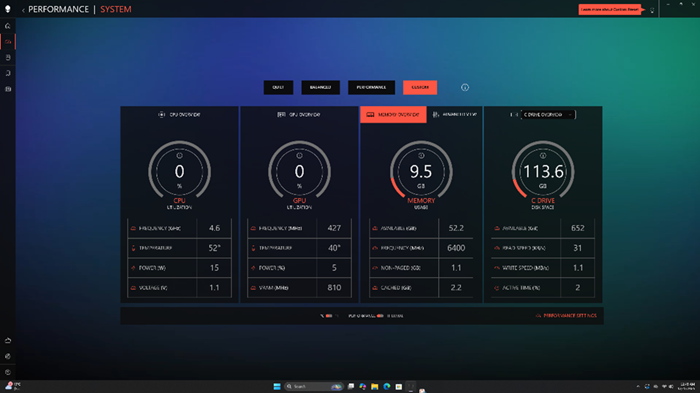Click the info icon inside the C Drive gauge
This screenshot has height=393, width=700.
[543, 155]
